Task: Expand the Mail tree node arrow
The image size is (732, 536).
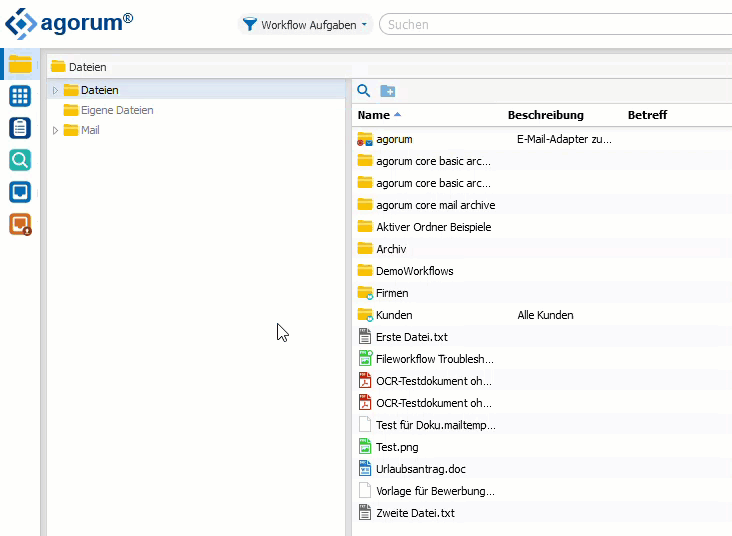Action: pyautogui.click(x=55, y=130)
